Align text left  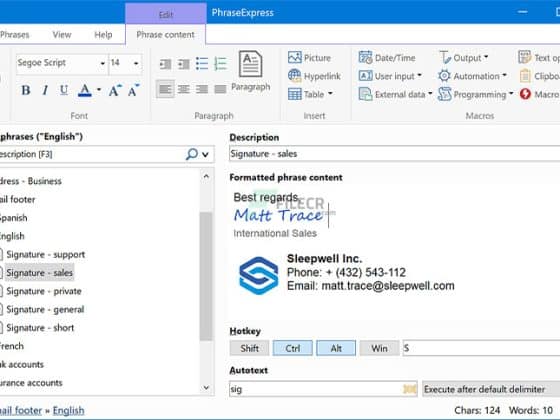tap(165, 89)
